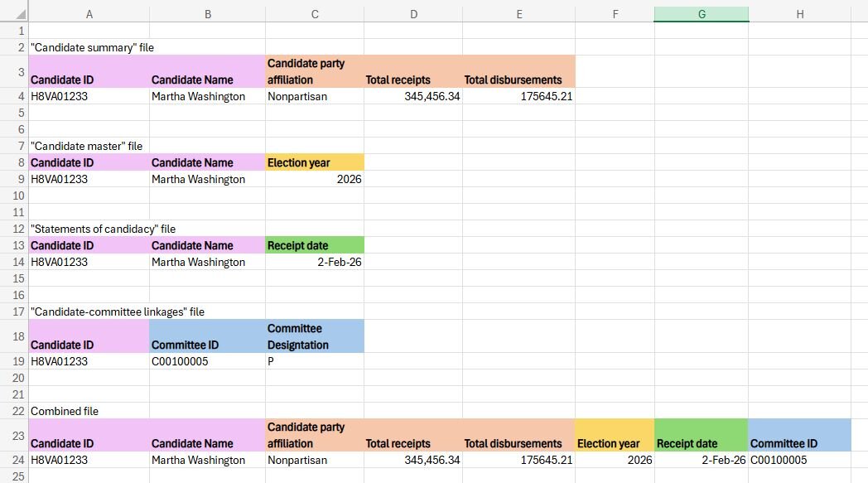
Task: Select 'Candidate Name' header in row 13
Action: point(208,245)
